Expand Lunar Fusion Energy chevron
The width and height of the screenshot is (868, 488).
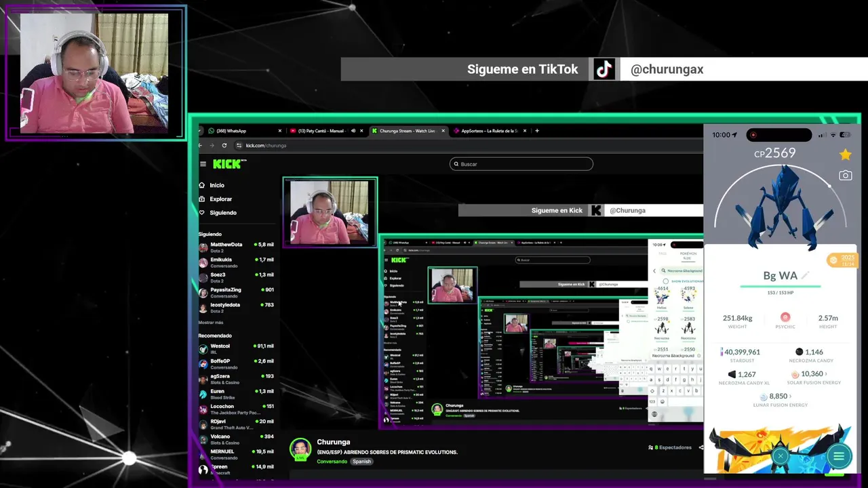pos(791,396)
